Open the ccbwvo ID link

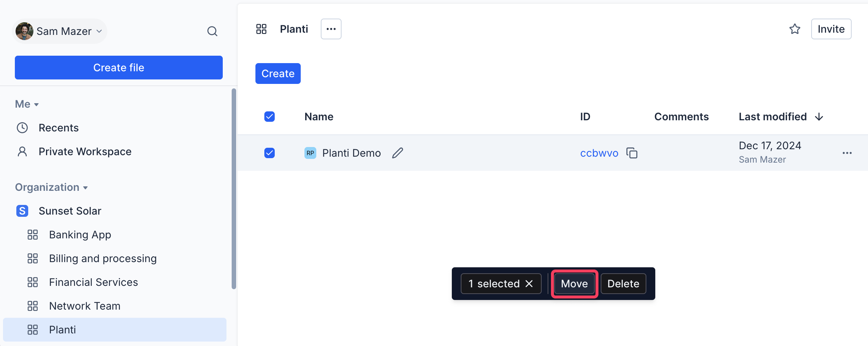[x=599, y=153]
